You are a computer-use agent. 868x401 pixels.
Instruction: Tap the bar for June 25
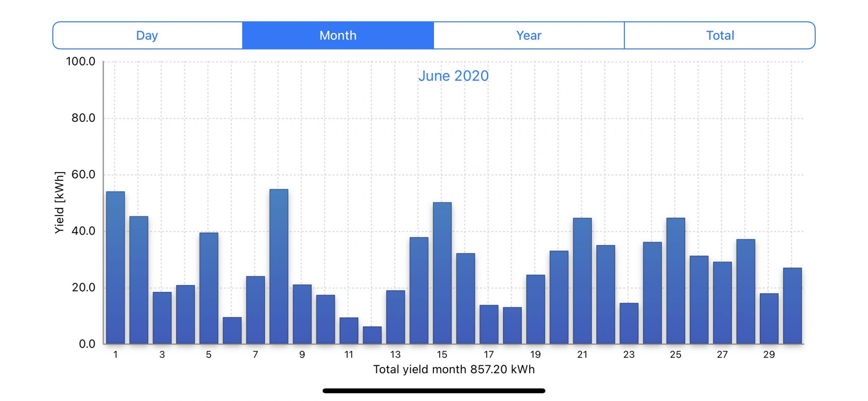(x=675, y=281)
